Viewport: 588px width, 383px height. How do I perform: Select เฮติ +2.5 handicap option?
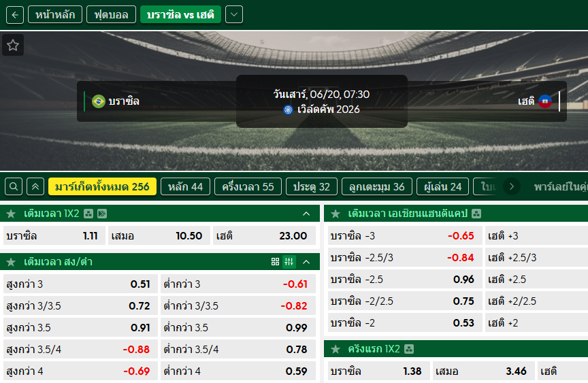537,279
